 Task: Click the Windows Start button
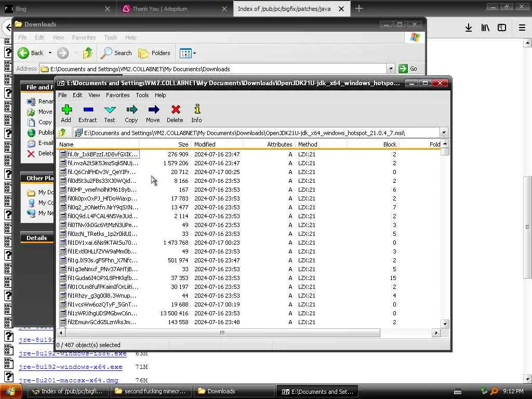coord(11,392)
